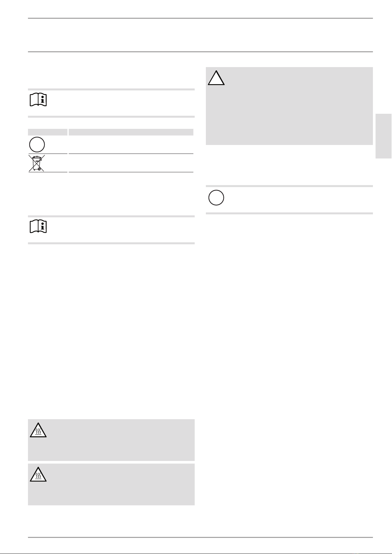Click the wide right header cell of the symbol table
Image resolution: width=392 pixels, height=554 pixels.
tap(131, 132)
